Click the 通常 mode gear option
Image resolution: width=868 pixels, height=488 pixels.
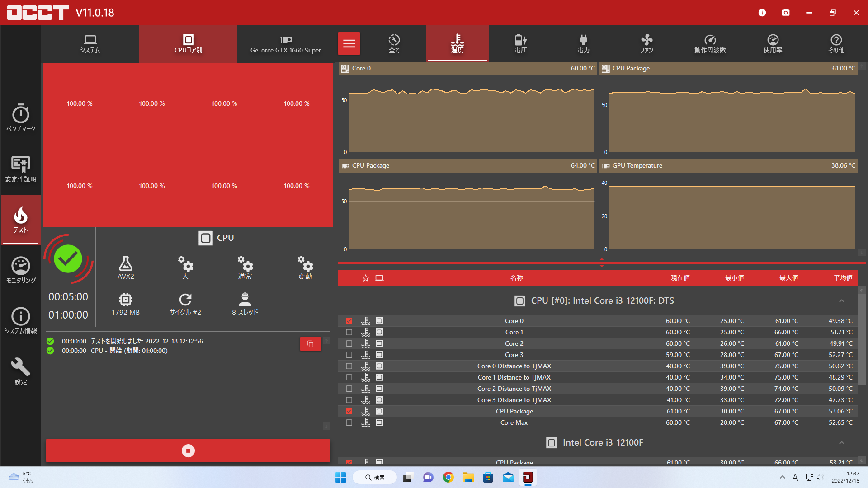pos(245,268)
